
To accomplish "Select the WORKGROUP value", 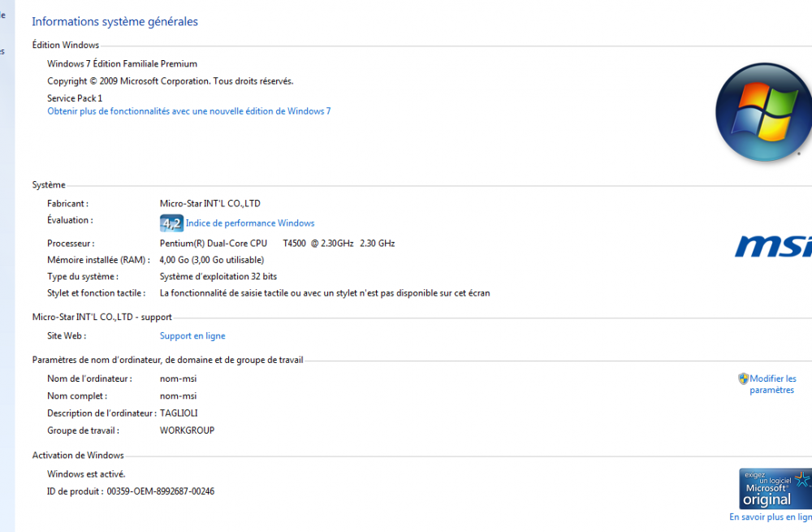I will 187,430.
